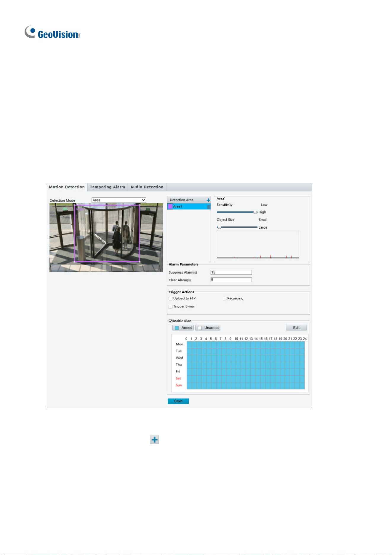
Task: Save the motion detection settings
Action: [x=178, y=401]
